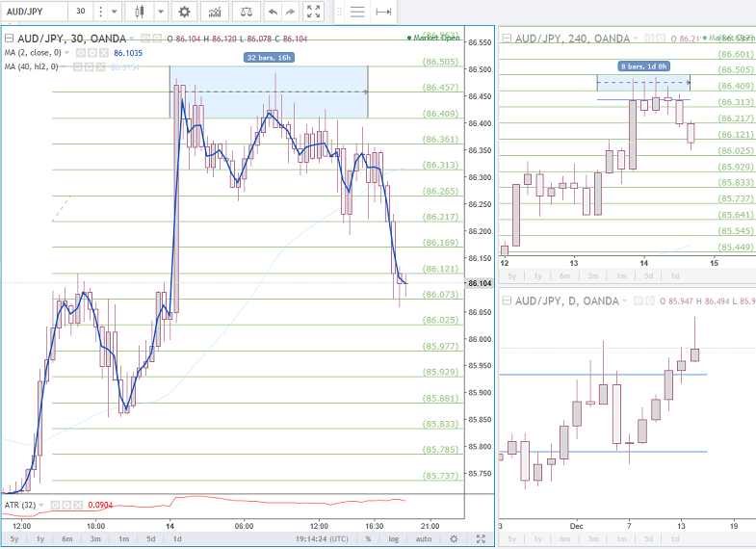Hide the ATR (32) indicator

coord(55,505)
